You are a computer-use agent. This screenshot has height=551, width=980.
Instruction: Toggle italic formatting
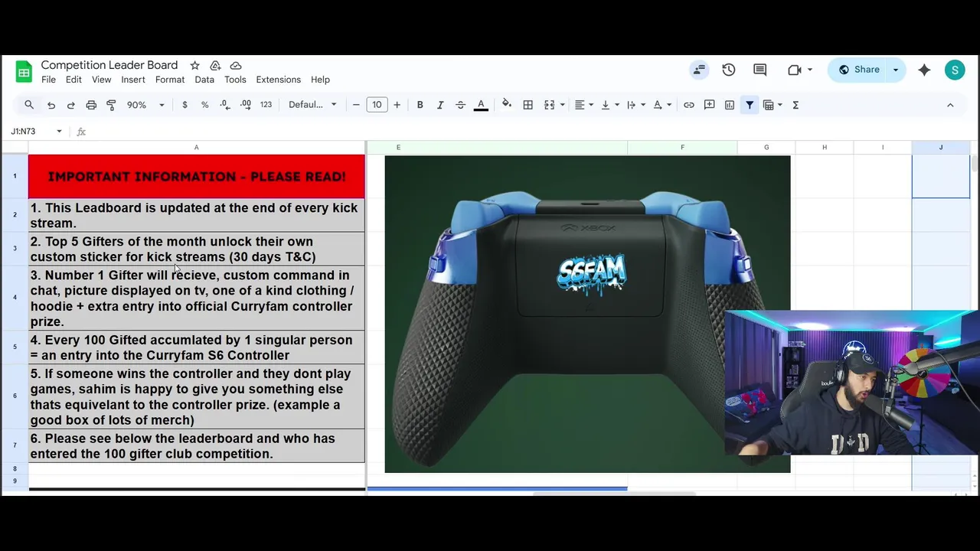tap(440, 105)
